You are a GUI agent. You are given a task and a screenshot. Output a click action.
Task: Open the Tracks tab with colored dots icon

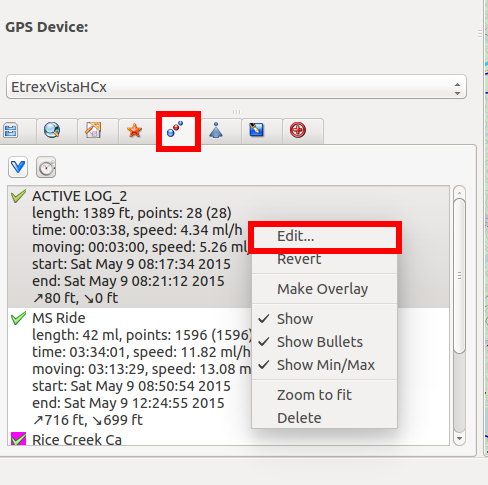tap(175, 129)
